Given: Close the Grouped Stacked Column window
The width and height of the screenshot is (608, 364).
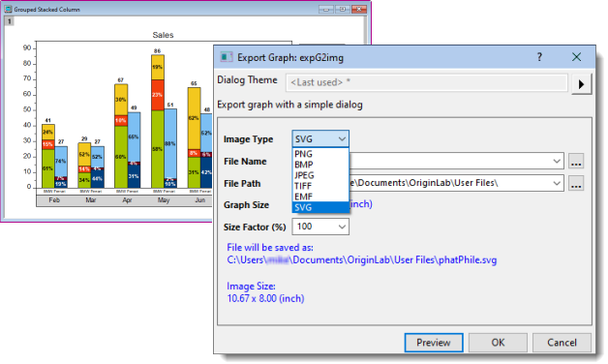Looking at the screenshot, I should [359, 9].
